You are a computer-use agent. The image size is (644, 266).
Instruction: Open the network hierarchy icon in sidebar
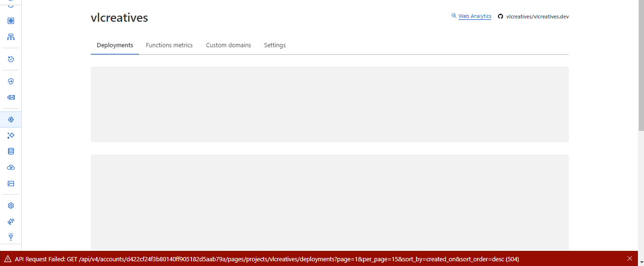point(11,37)
